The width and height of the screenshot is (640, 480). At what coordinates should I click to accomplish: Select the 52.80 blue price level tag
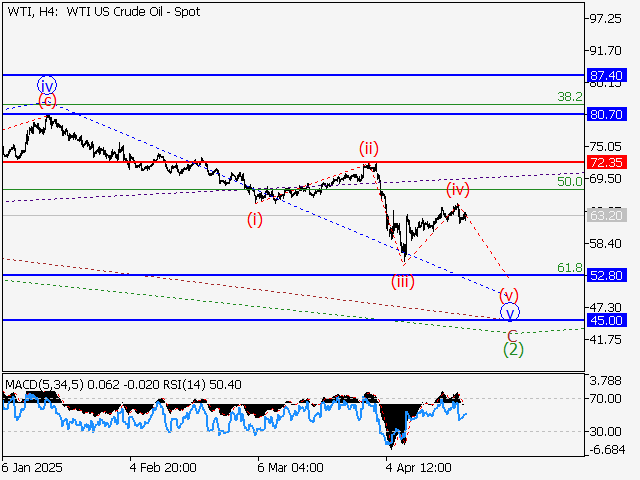click(607, 275)
